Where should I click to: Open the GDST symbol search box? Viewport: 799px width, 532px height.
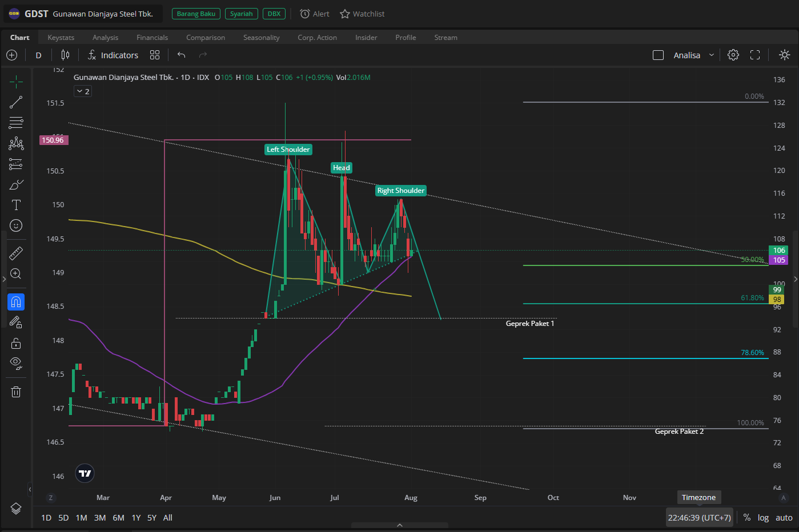[83, 14]
